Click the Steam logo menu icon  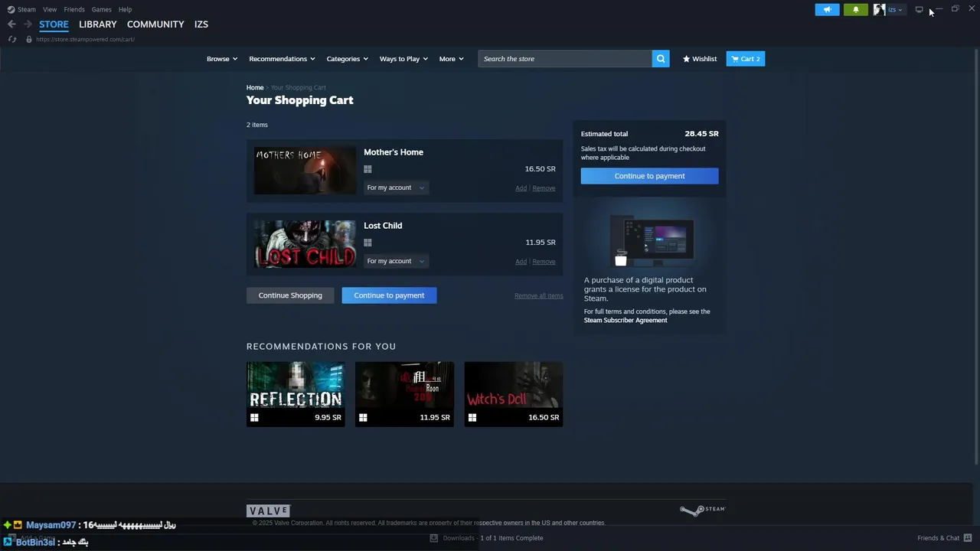click(11, 9)
